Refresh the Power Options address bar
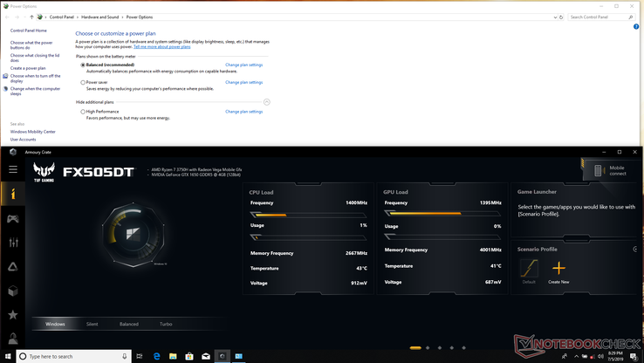 (561, 17)
